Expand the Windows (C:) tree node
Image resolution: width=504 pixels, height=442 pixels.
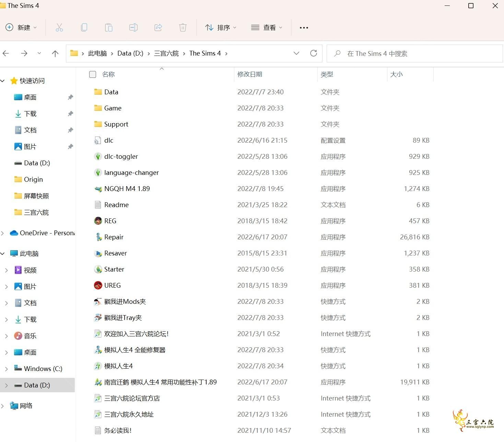click(7, 369)
